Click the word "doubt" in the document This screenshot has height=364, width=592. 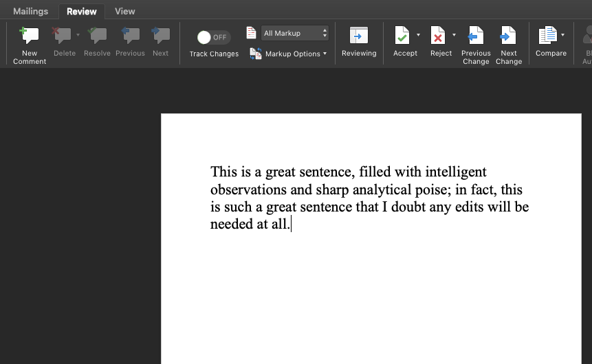click(x=408, y=207)
